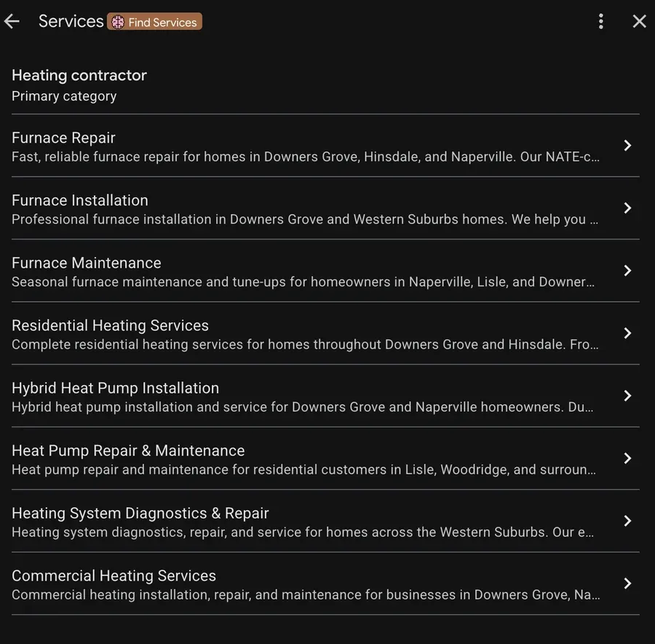Click description 'Complete residential heating services'

[306, 345]
